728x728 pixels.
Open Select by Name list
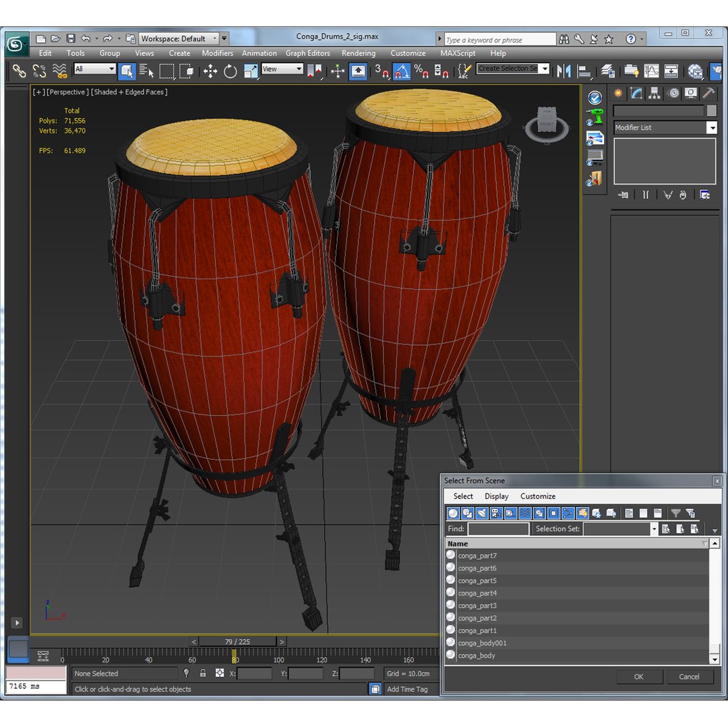146,71
